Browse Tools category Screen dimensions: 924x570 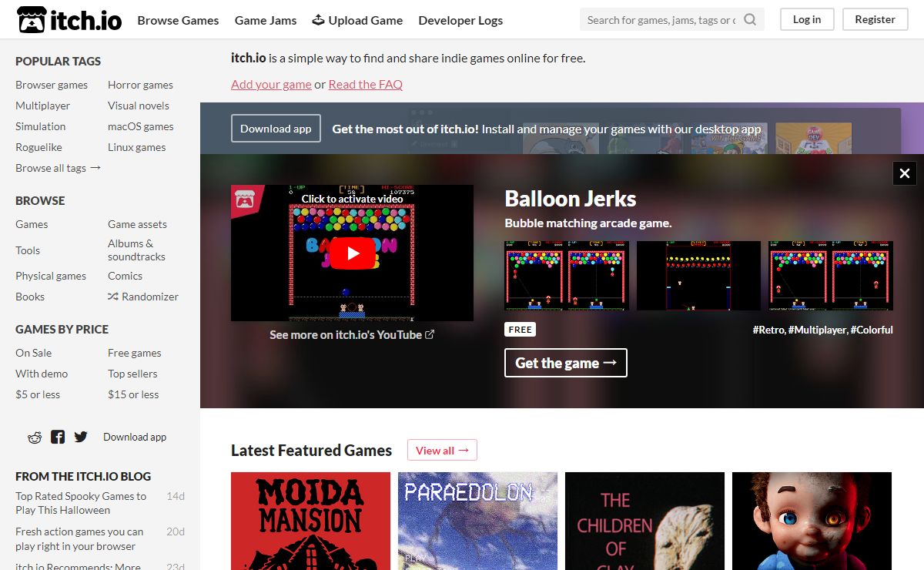pyautogui.click(x=28, y=250)
